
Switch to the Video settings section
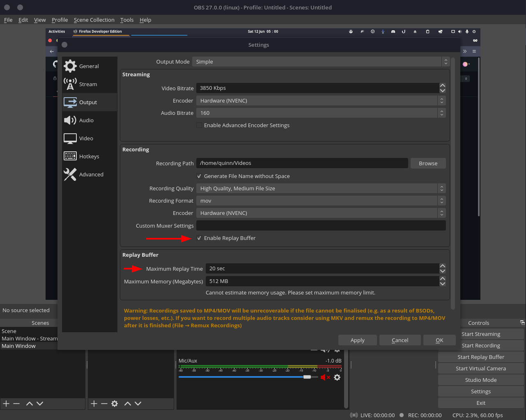pyautogui.click(x=90, y=138)
